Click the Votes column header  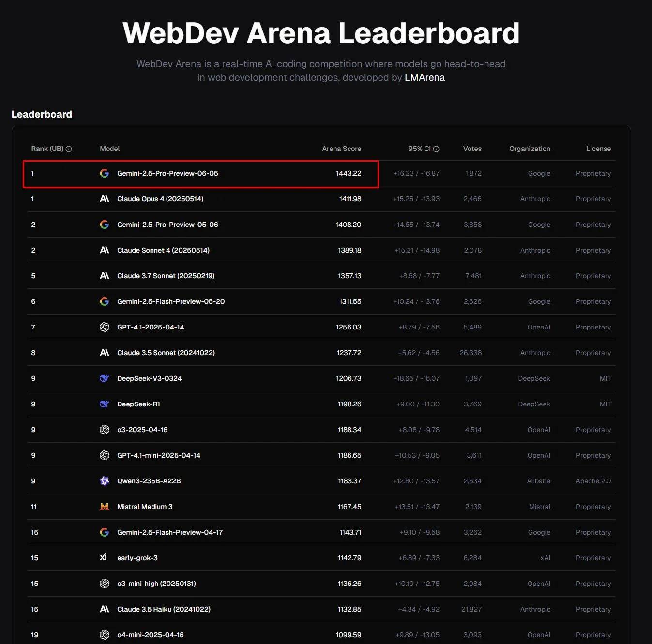[x=472, y=149]
